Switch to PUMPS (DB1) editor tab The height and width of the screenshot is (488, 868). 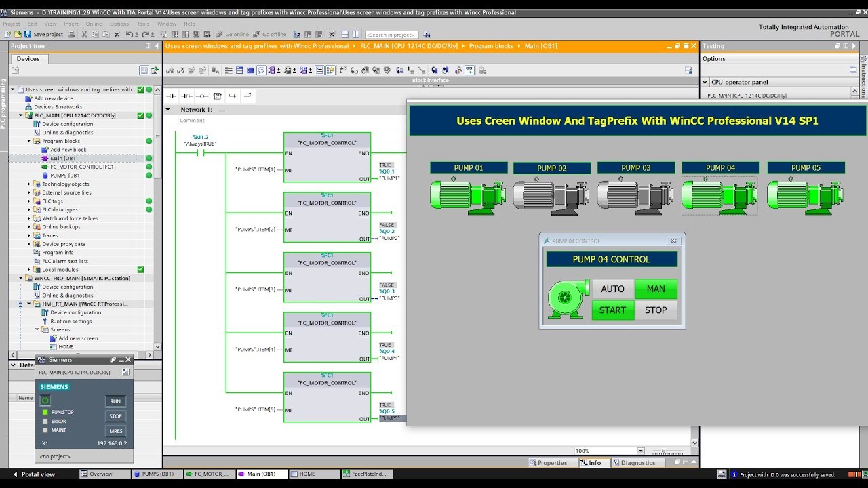click(x=156, y=474)
